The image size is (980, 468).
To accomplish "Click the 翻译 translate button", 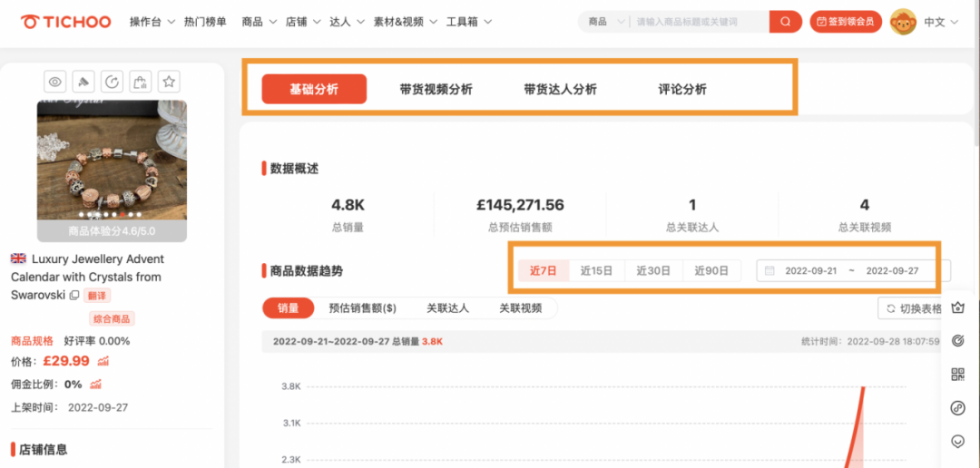I will 97,295.
